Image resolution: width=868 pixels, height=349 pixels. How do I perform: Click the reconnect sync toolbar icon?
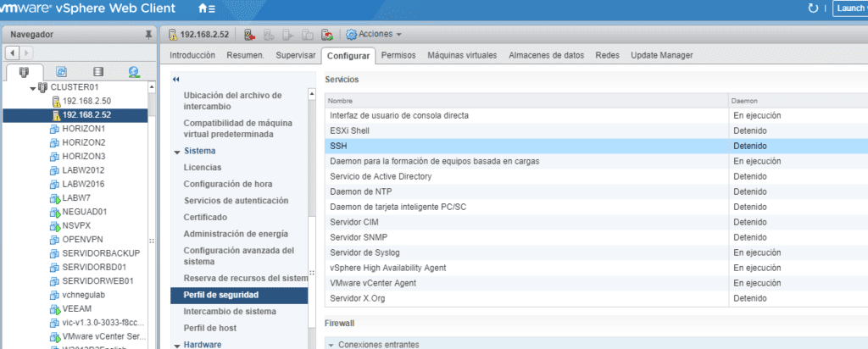point(327,35)
